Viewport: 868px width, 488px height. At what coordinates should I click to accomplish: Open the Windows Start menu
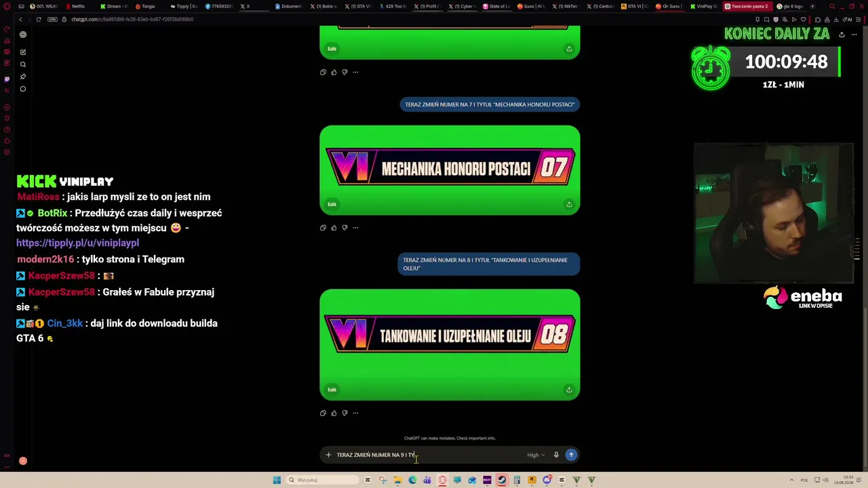[277, 480]
